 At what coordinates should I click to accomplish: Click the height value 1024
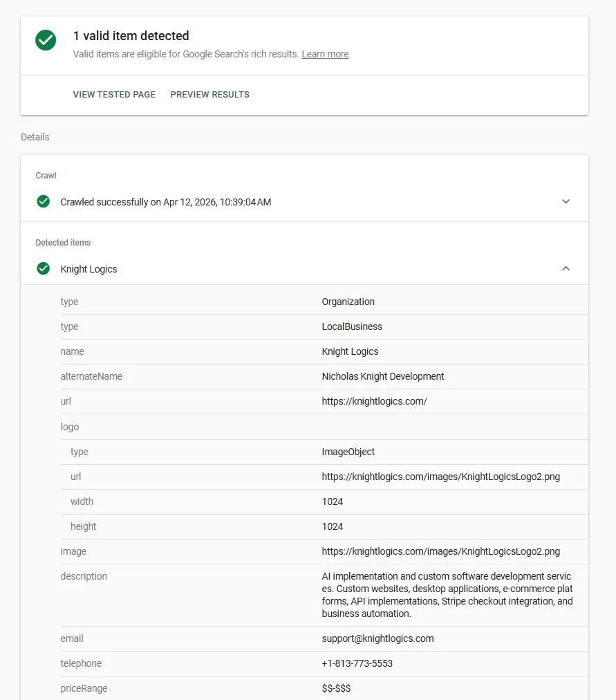pos(333,527)
